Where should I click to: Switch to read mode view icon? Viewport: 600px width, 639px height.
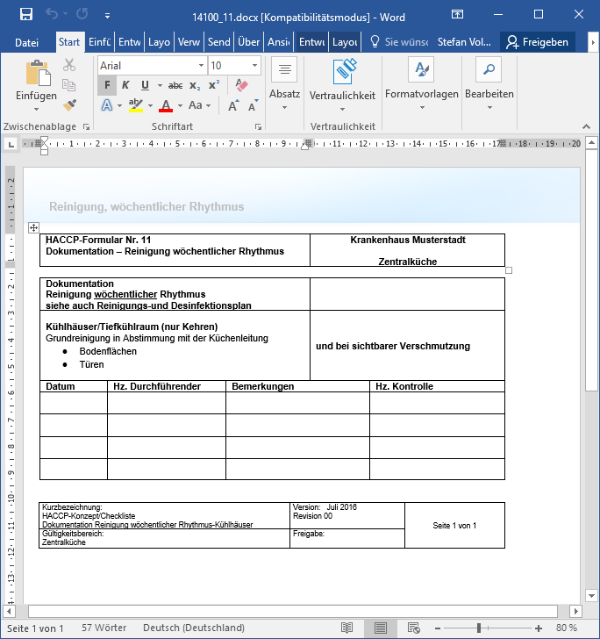pyautogui.click(x=346, y=628)
